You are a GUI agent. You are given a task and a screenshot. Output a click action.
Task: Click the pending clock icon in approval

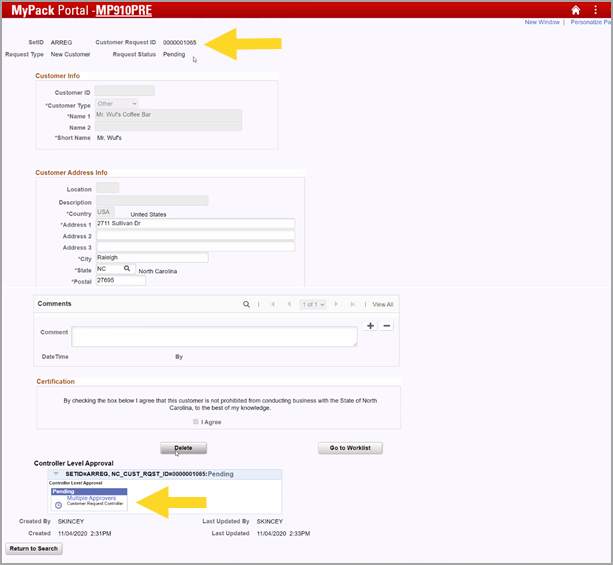(58, 505)
